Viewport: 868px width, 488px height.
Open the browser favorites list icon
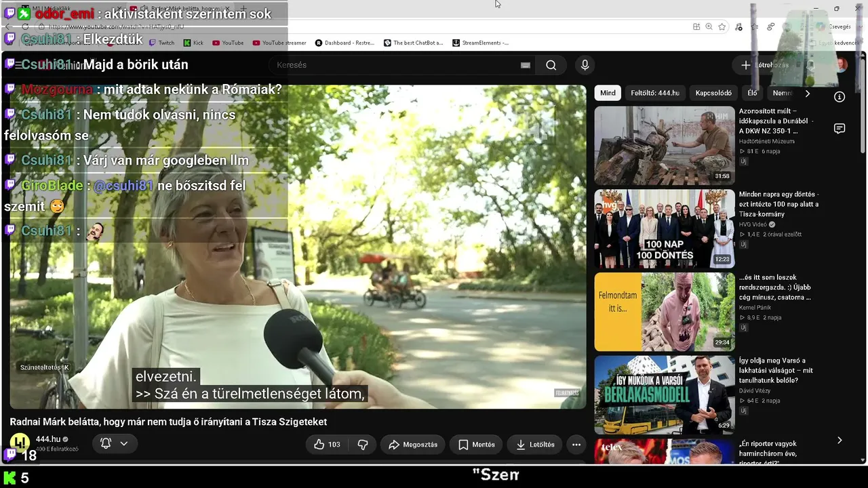point(755,27)
